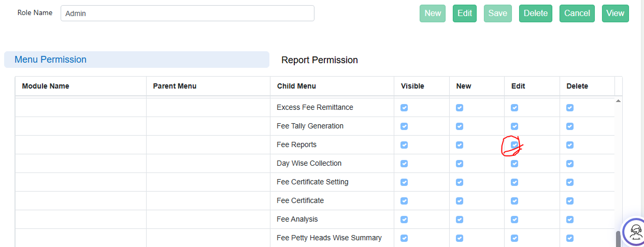Click the Fee Certificate child menu text
This screenshot has height=247, width=644.
pyautogui.click(x=300, y=200)
